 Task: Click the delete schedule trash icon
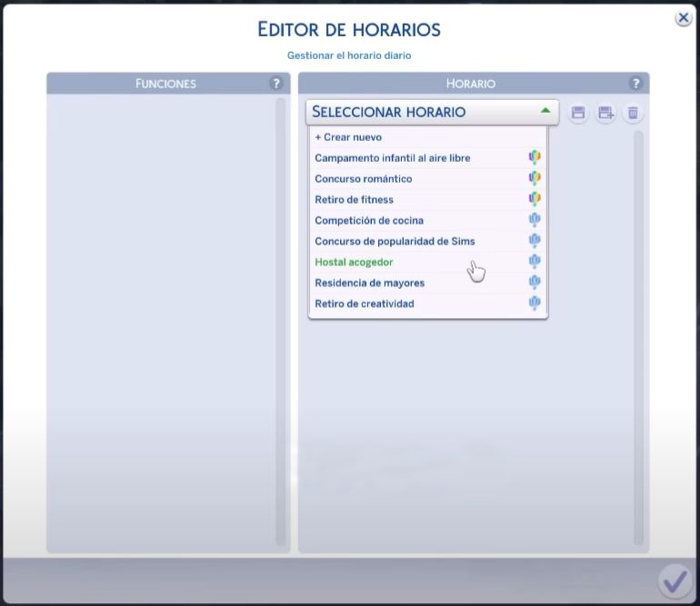(633, 113)
